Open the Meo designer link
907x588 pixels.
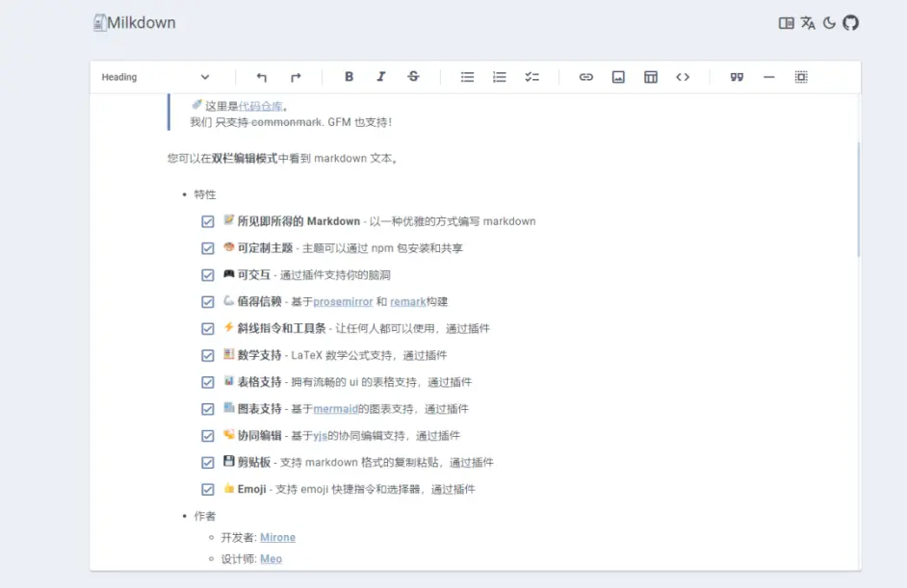(271, 558)
